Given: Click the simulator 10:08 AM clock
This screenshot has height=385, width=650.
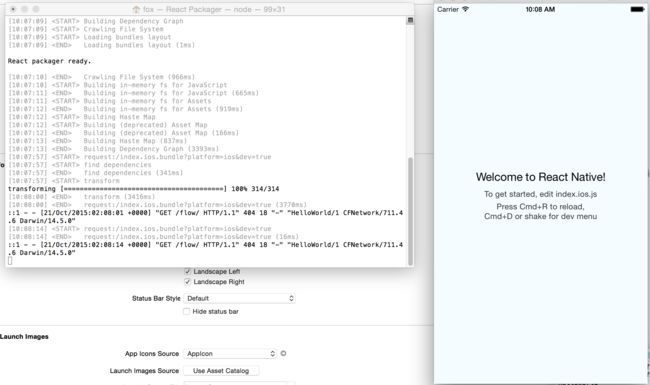Looking at the screenshot, I should click(x=540, y=9).
